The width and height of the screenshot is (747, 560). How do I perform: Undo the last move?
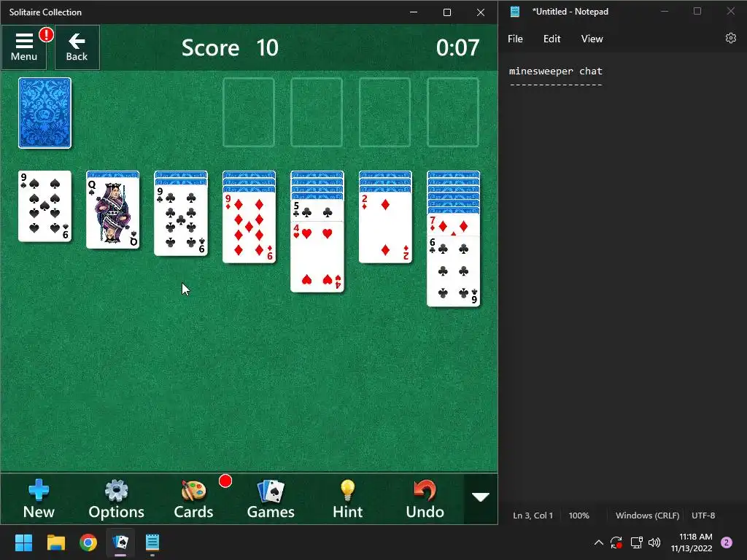(425, 499)
